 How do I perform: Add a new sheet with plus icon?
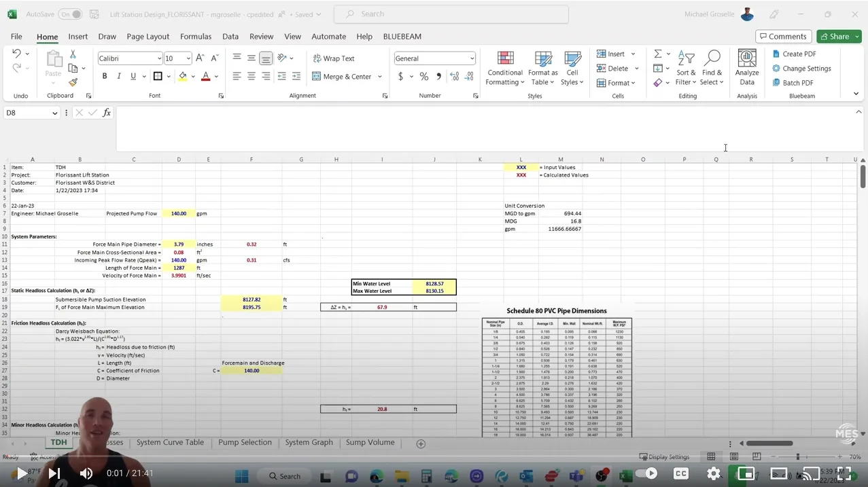(x=421, y=444)
